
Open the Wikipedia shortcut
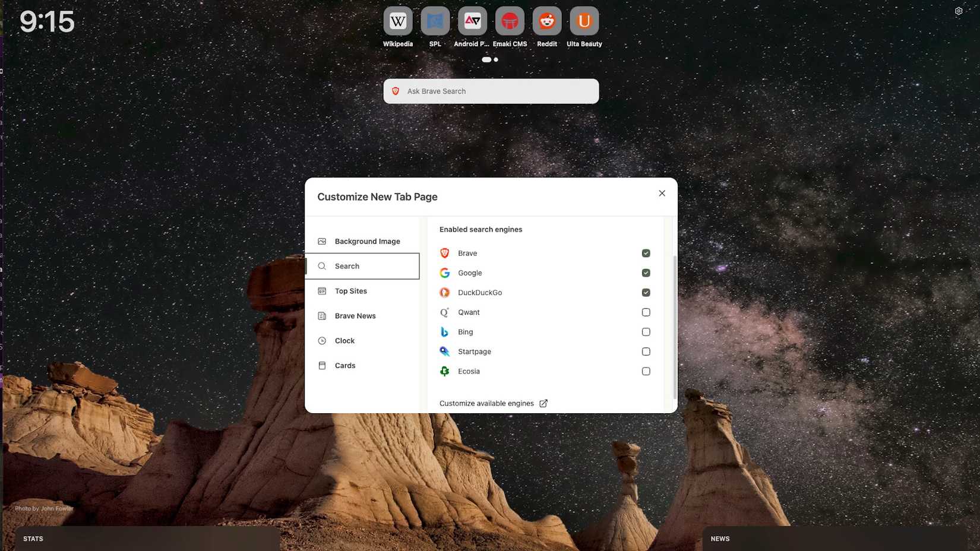pyautogui.click(x=397, y=21)
